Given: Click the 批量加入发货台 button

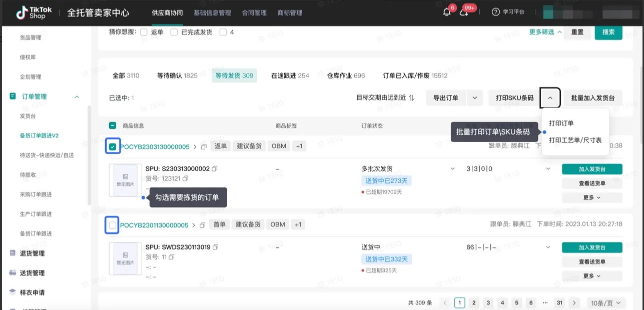Looking at the screenshot, I should tap(593, 98).
